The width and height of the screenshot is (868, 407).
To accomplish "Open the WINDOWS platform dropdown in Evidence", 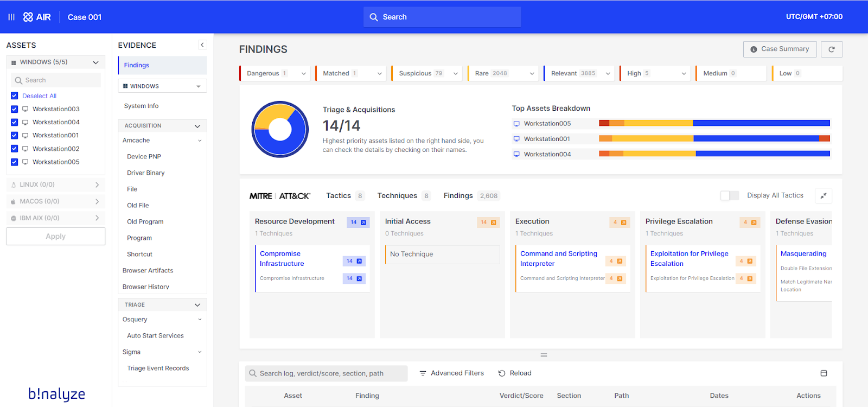I will coord(162,86).
